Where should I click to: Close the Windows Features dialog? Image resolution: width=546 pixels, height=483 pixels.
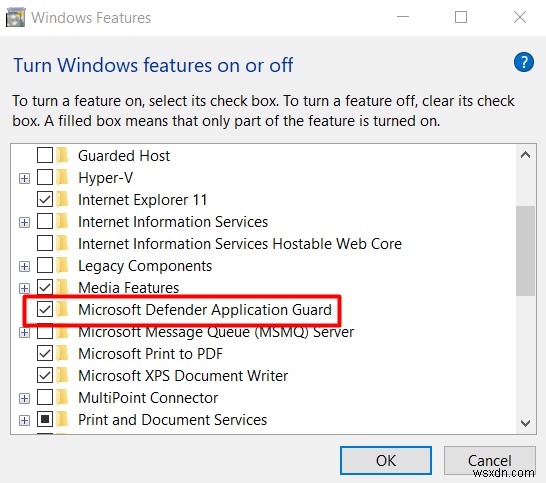pyautogui.click(x=520, y=17)
